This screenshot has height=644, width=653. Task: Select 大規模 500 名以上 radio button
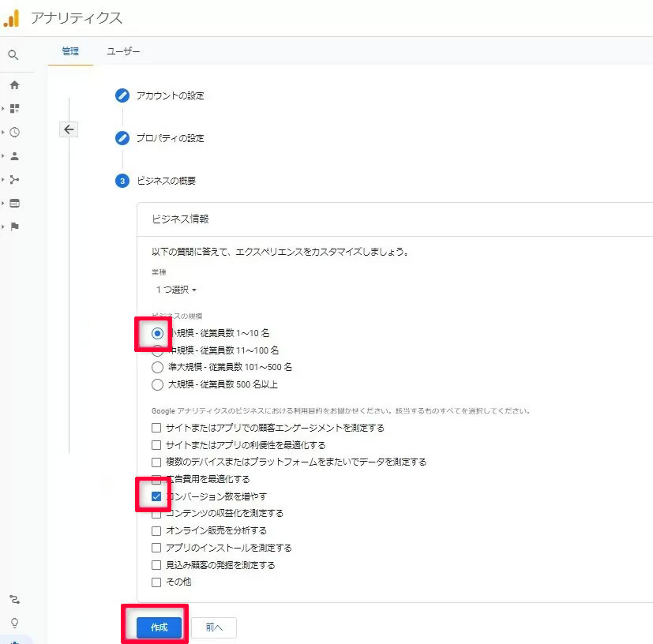tap(157, 385)
